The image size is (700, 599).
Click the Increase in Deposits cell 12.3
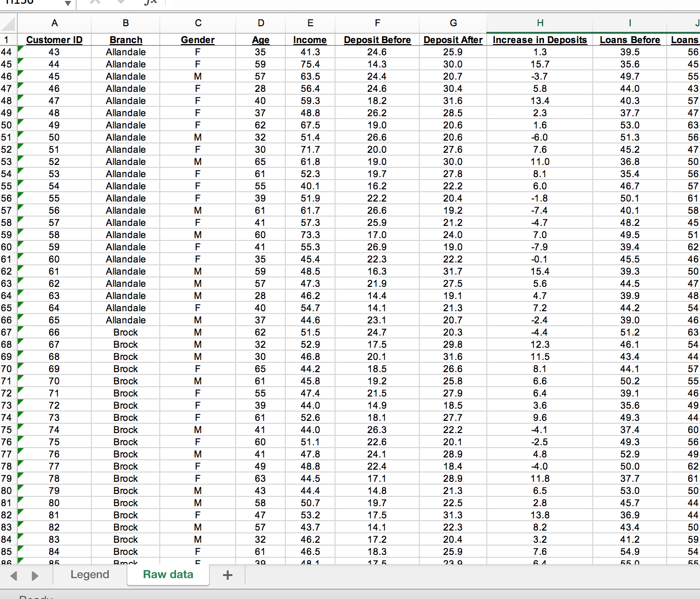540,344
